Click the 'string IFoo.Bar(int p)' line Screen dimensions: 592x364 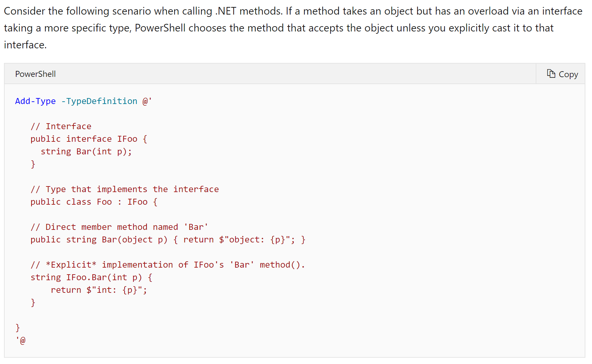[91, 277]
